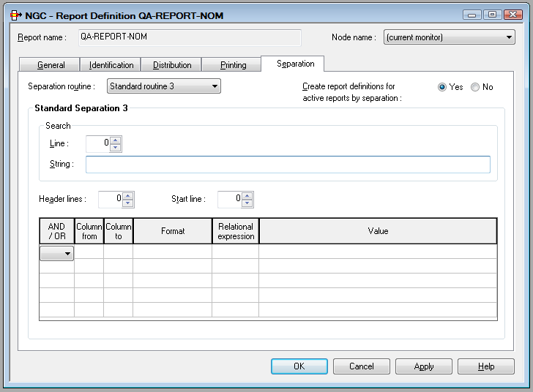Click the Header lines number field
This screenshot has height=392, width=533.
pos(111,200)
